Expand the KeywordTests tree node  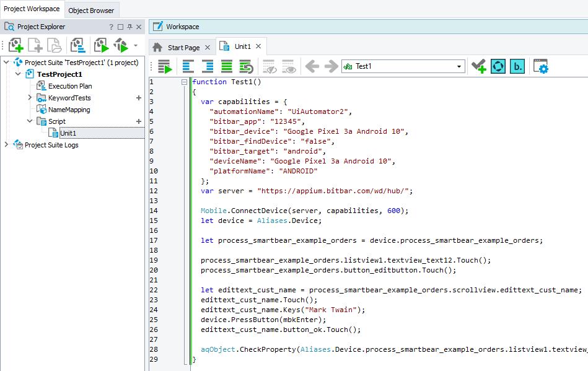point(30,98)
